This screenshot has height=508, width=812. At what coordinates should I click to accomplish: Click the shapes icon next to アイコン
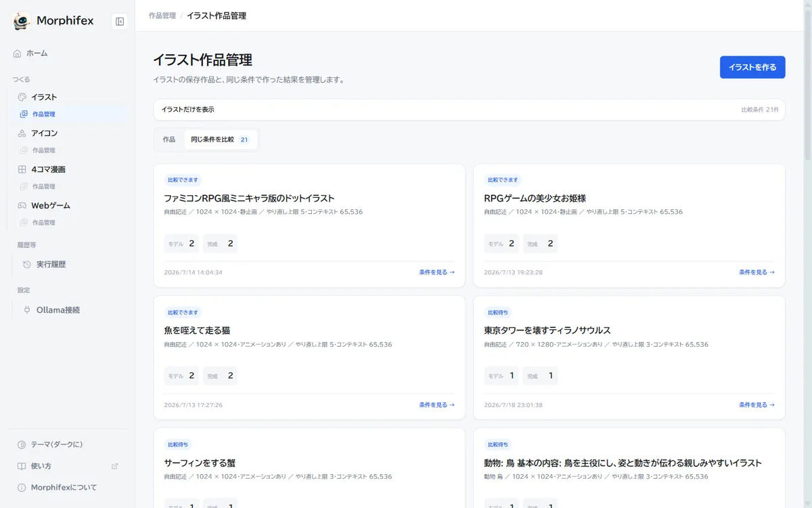click(x=22, y=133)
